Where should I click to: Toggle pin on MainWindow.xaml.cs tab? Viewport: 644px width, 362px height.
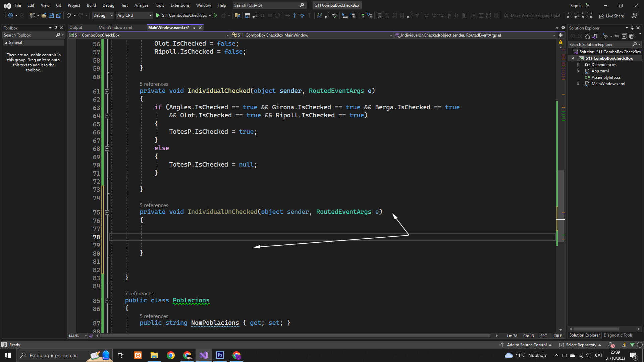(x=194, y=28)
